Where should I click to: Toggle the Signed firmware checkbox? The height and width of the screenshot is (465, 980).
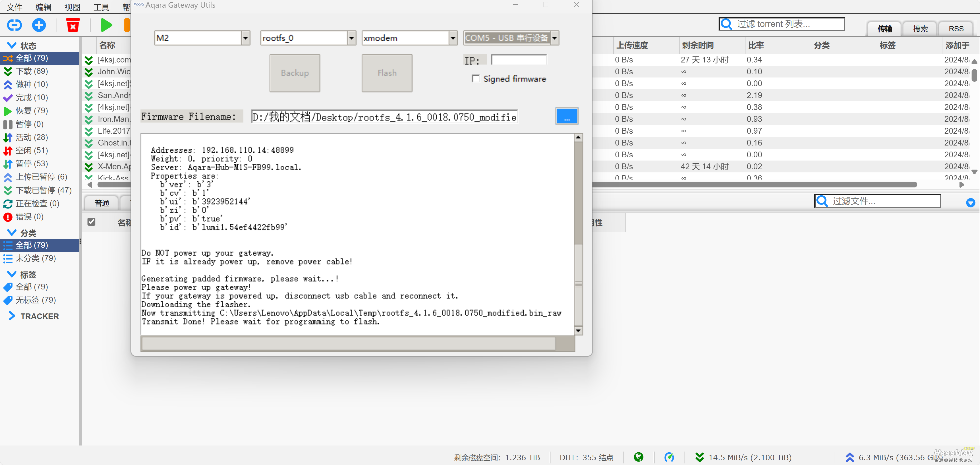click(474, 79)
